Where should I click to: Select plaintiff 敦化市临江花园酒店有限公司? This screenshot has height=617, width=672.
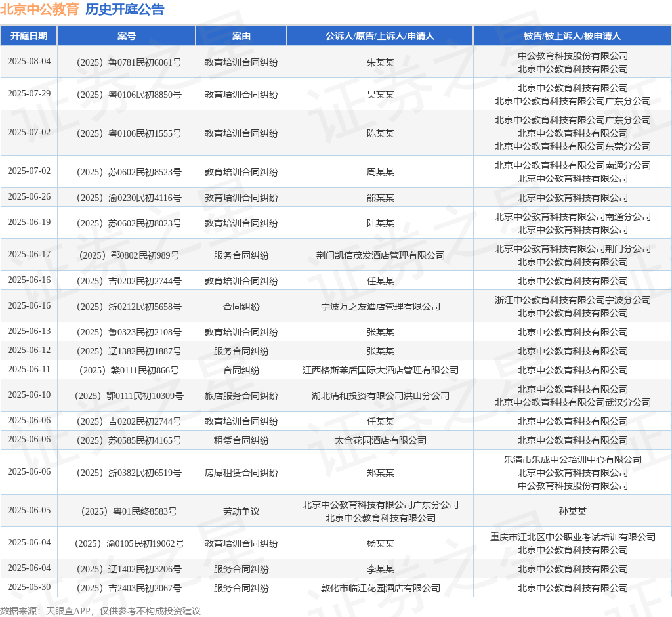381,588
